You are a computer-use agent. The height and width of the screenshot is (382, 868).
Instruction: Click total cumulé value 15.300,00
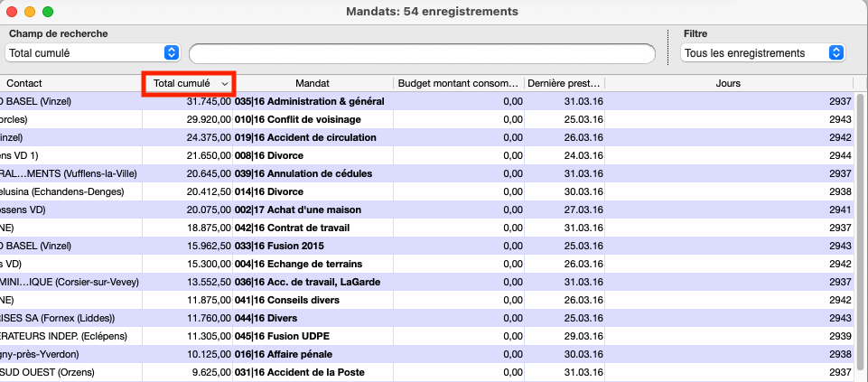pyautogui.click(x=209, y=264)
